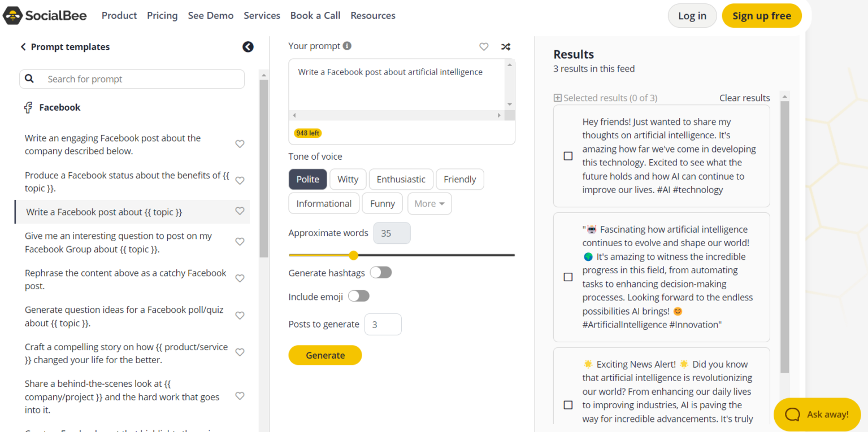Image resolution: width=868 pixels, height=432 pixels.
Task: Favorite the current prompt via heart icon
Action: point(484,46)
